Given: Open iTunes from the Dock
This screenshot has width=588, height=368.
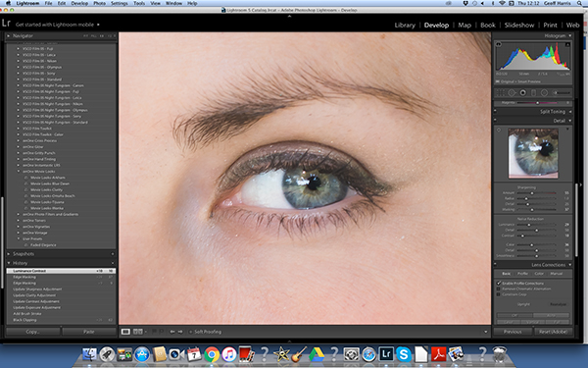Looking at the screenshot, I should coord(228,354).
